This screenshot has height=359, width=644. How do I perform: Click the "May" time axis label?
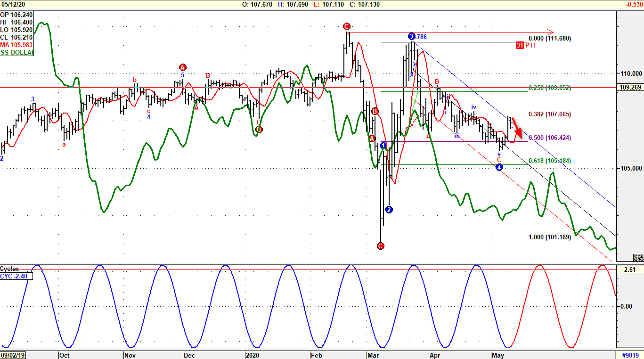pyautogui.click(x=498, y=355)
